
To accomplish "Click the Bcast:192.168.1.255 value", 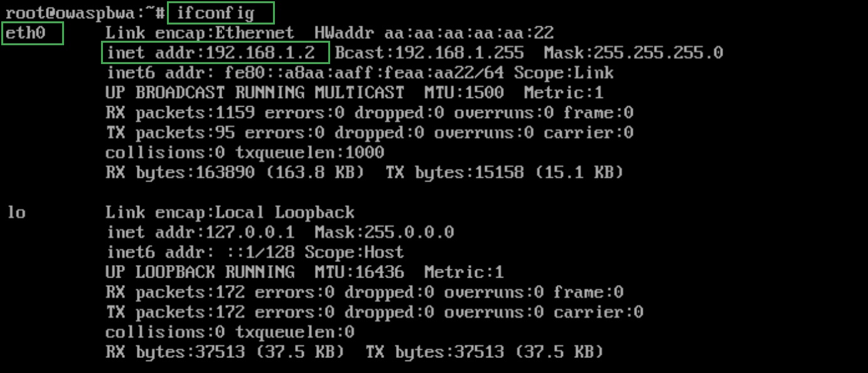I will pos(429,52).
